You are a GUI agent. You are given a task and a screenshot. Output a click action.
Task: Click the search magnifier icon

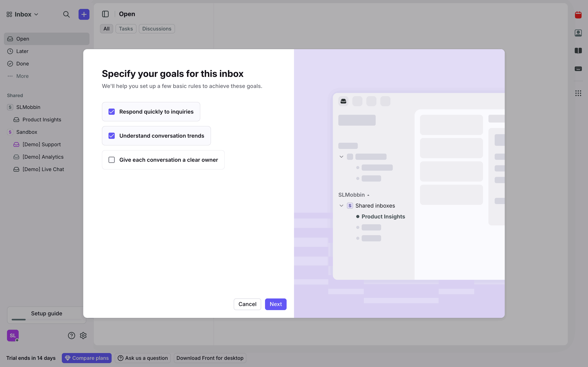point(66,14)
